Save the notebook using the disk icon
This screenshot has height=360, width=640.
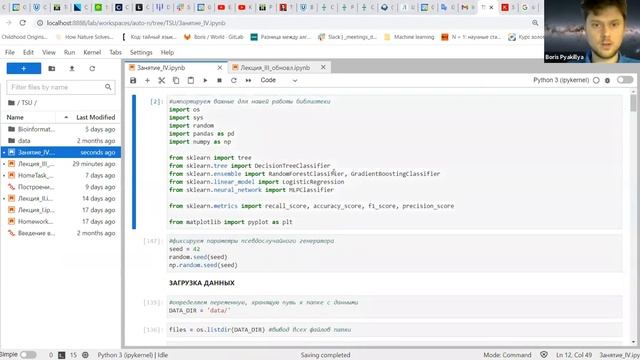[133, 80]
